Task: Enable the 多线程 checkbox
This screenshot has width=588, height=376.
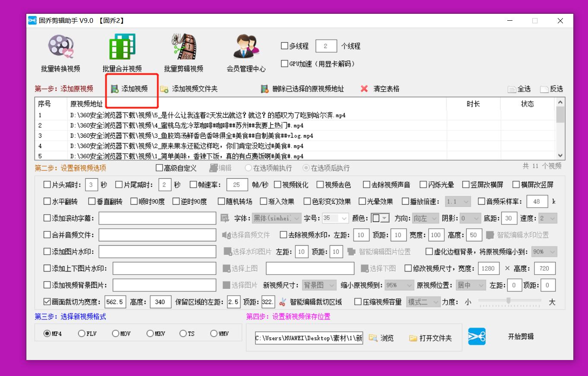Action: (285, 46)
